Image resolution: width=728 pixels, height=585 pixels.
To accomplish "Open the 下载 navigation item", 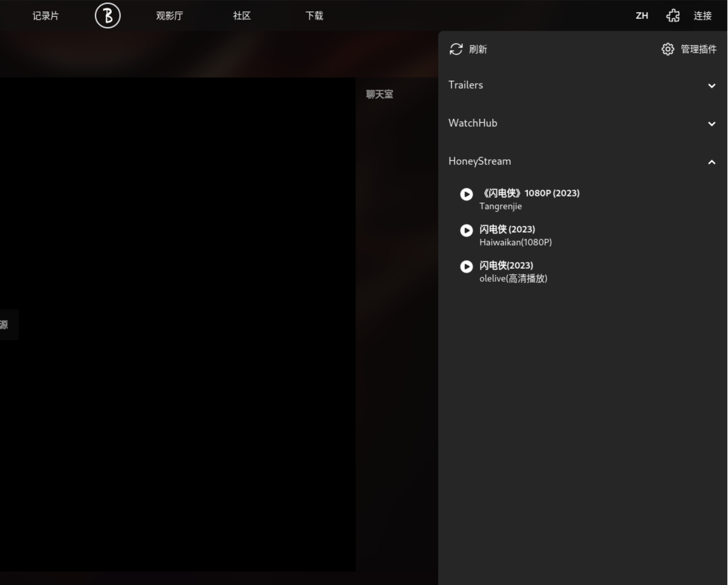I will point(314,16).
